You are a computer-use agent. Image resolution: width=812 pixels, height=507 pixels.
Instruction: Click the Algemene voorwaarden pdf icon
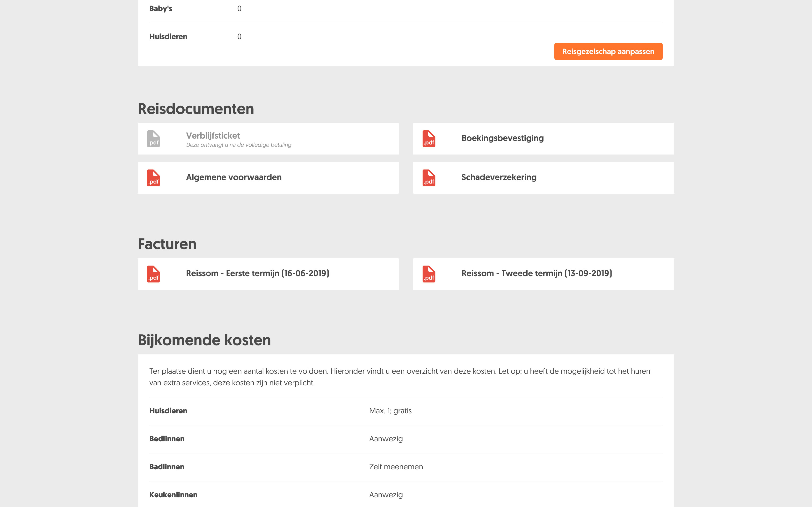153,178
